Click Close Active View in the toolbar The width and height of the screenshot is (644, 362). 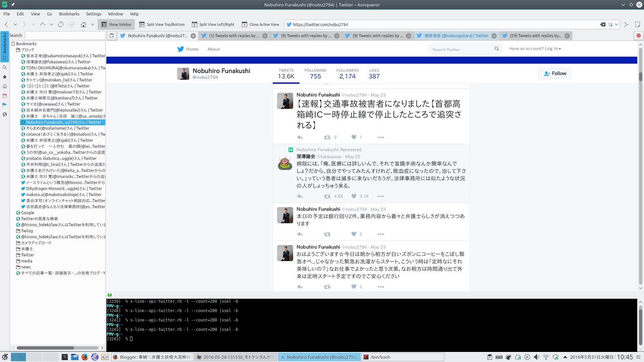click(x=260, y=25)
